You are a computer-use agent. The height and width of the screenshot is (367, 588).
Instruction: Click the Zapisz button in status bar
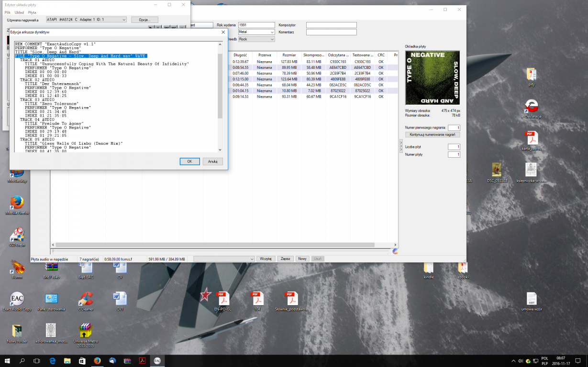pyautogui.click(x=286, y=259)
